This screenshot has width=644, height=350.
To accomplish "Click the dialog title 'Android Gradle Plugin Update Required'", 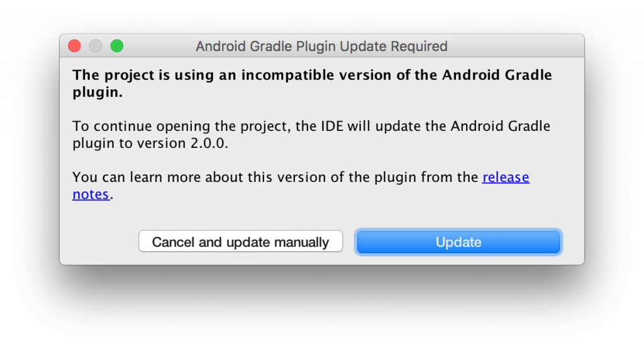I will click(321, 46).
